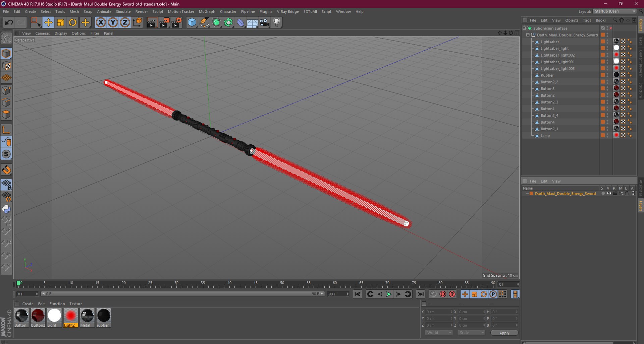Toggle parameter keyframe recording

[x=493, y=294]
